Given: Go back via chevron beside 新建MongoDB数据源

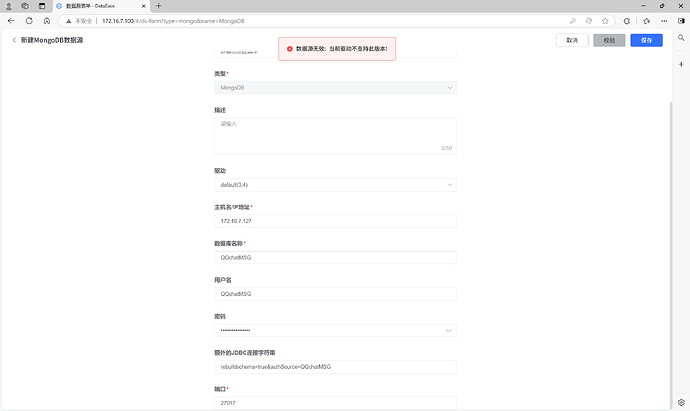Looking at the screenshot, I should [14, 40].
